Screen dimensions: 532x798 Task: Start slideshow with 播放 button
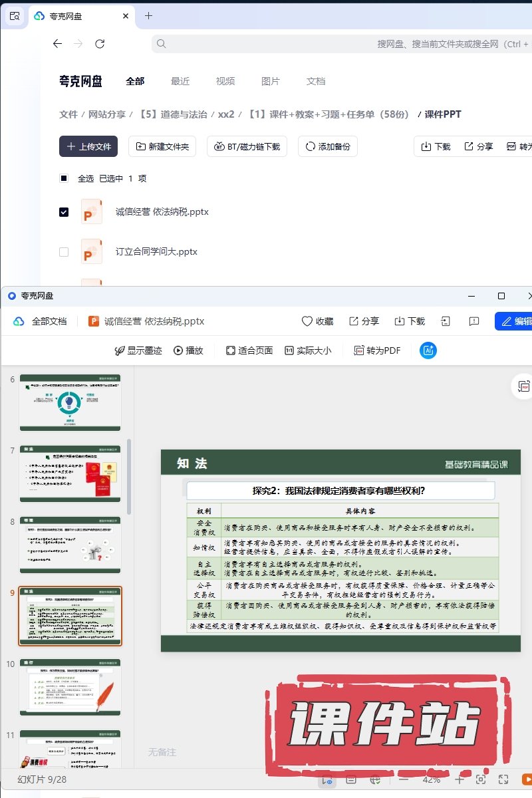188,350
